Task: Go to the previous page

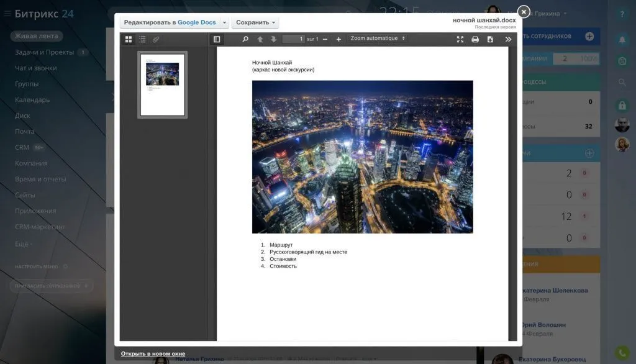Action: click(x=260, y=39)
